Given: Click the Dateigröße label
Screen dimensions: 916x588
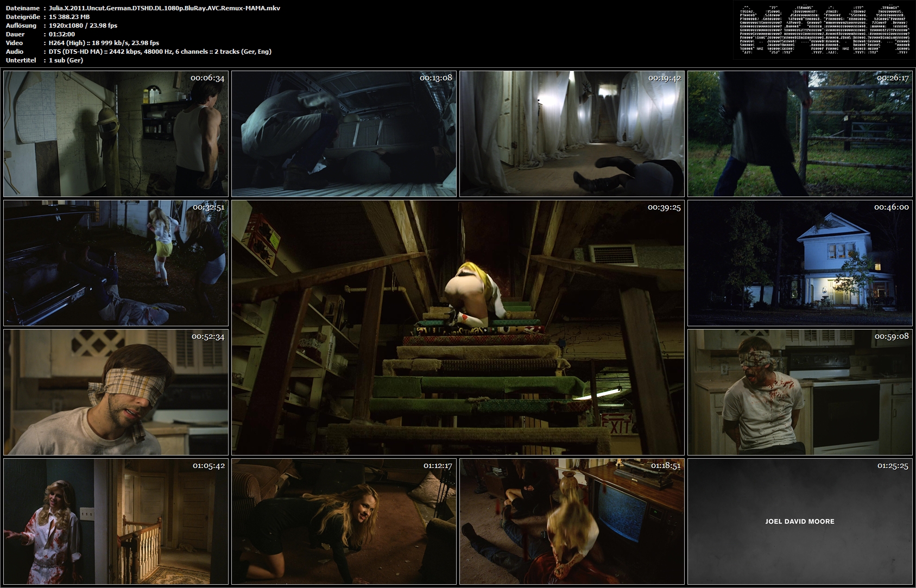Looking at the screenshot, I should point(23,17).
